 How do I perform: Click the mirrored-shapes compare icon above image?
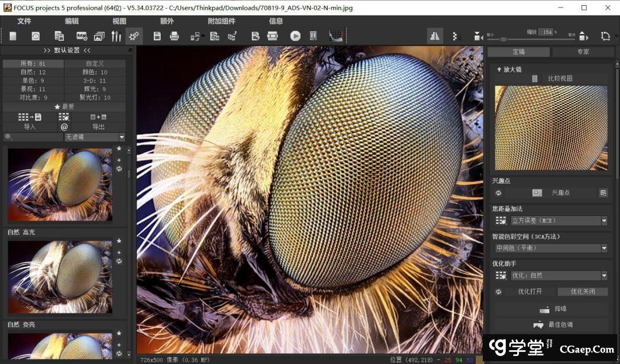[x=435, y=36]
